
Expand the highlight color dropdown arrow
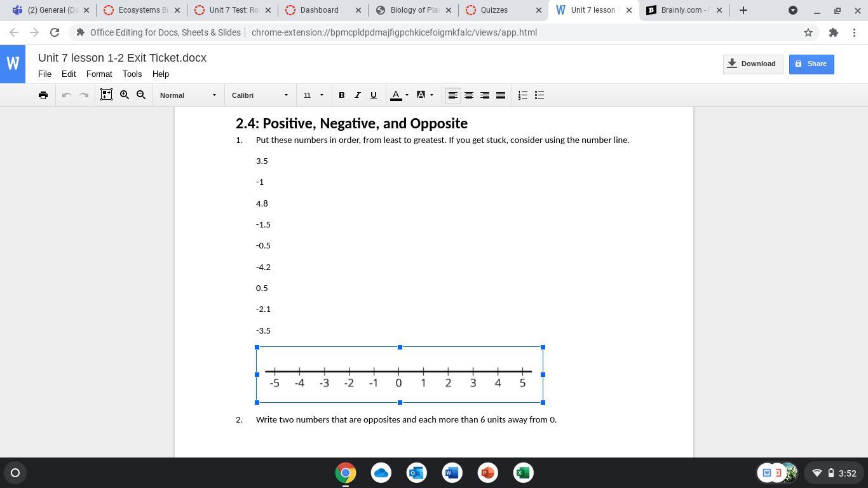[x=432, y=95]
